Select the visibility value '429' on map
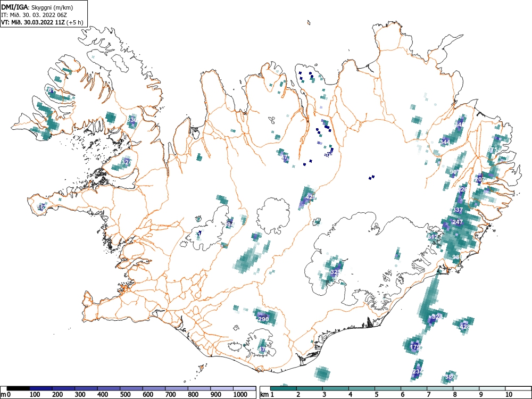This screenshot has height=399, width=532. click(311, 197)
